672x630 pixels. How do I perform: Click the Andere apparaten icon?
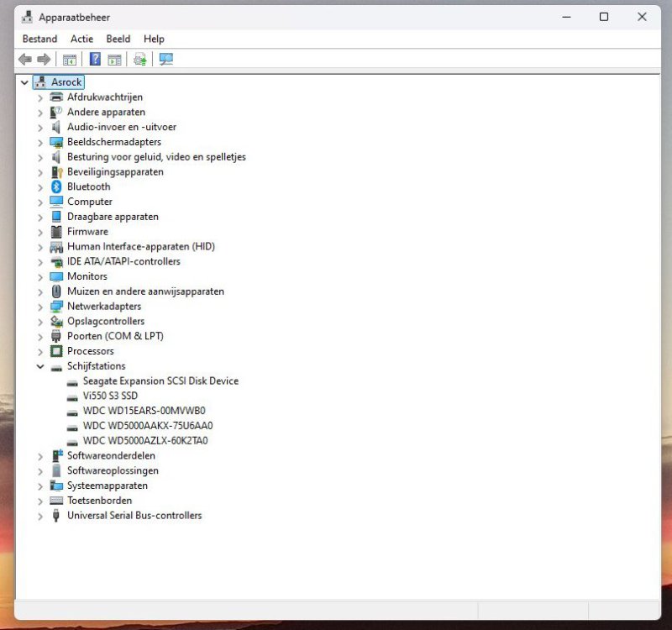[x=56, y=112]
